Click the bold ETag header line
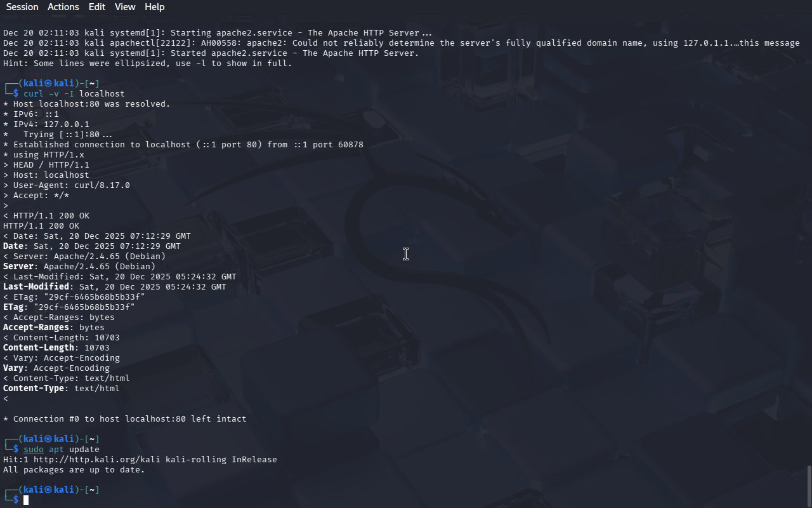This screenshot has height=508, width=812. coord(69,307)
